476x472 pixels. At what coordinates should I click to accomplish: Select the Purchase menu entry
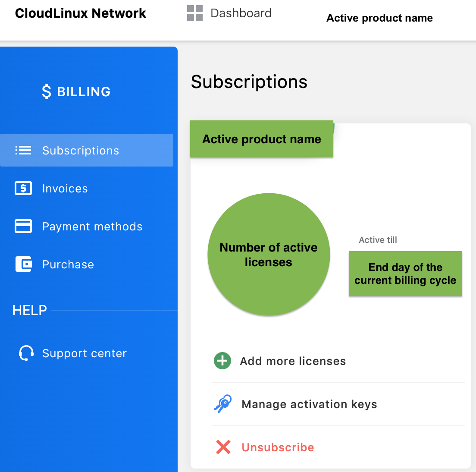pos(68,264)
